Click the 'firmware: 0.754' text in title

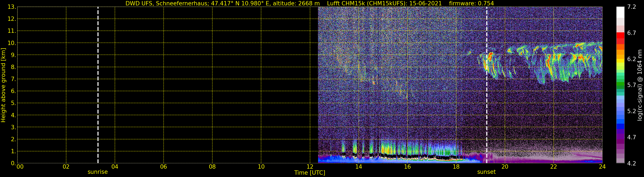pos(472,3)
